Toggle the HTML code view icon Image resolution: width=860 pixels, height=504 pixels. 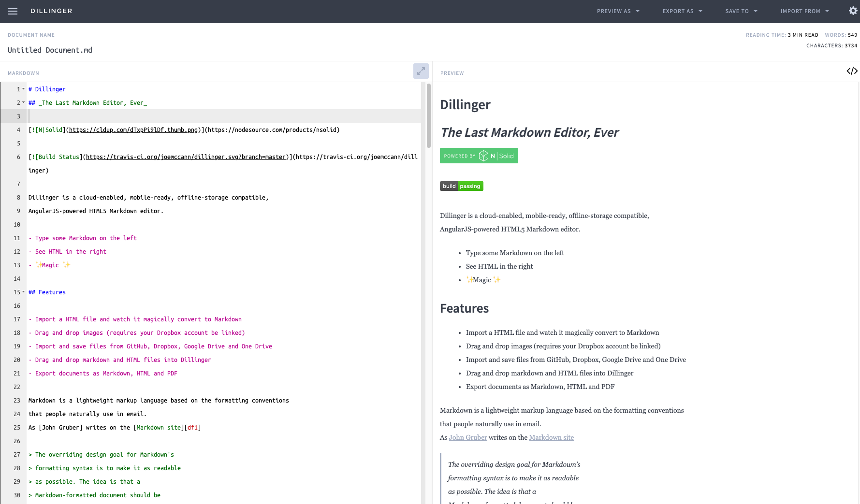click(852, 71)
